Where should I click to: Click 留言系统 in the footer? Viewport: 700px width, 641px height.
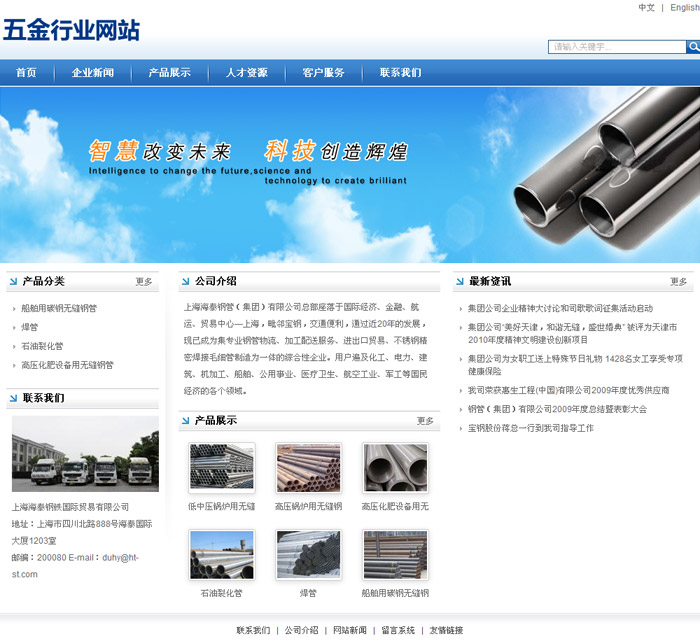398,630
